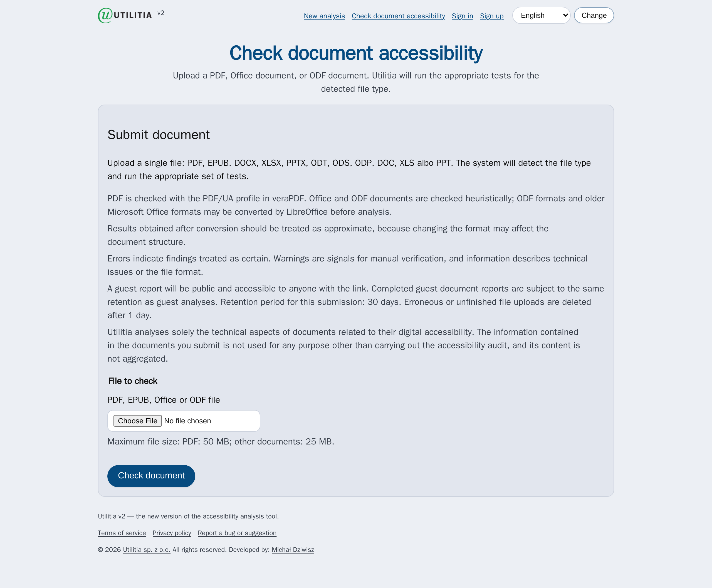712x588 pixels.
Task: Click the Check document accessibility main heading
Action: click(356, 53)
